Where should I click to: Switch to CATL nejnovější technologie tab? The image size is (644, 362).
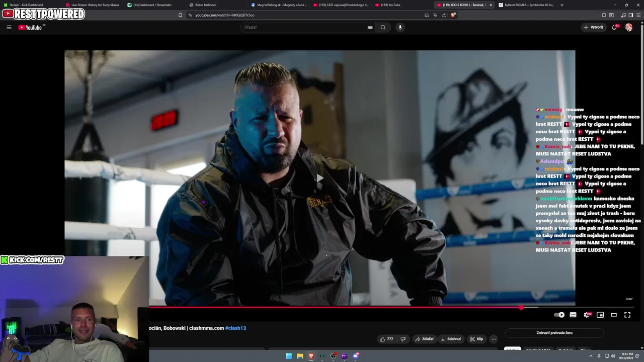341,5
